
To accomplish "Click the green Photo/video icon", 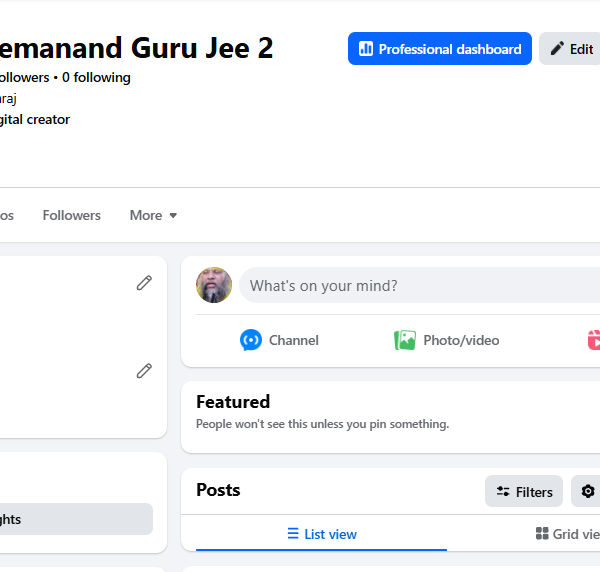I will point(405,340).
